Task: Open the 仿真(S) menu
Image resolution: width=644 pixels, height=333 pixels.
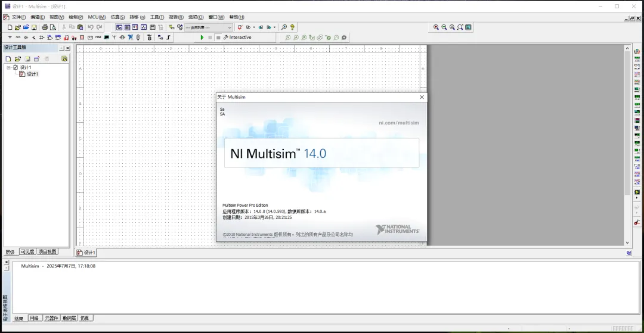Action: tap(117, 17)
